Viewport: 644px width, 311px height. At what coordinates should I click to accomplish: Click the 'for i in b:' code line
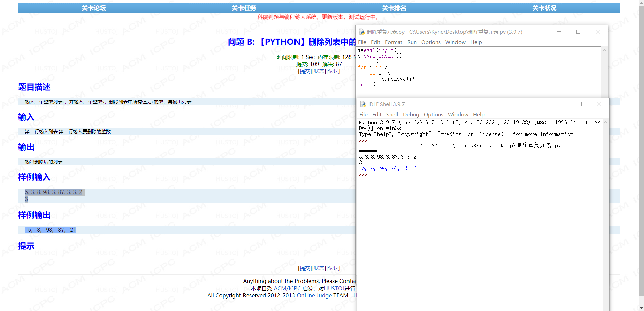[374, 67]
